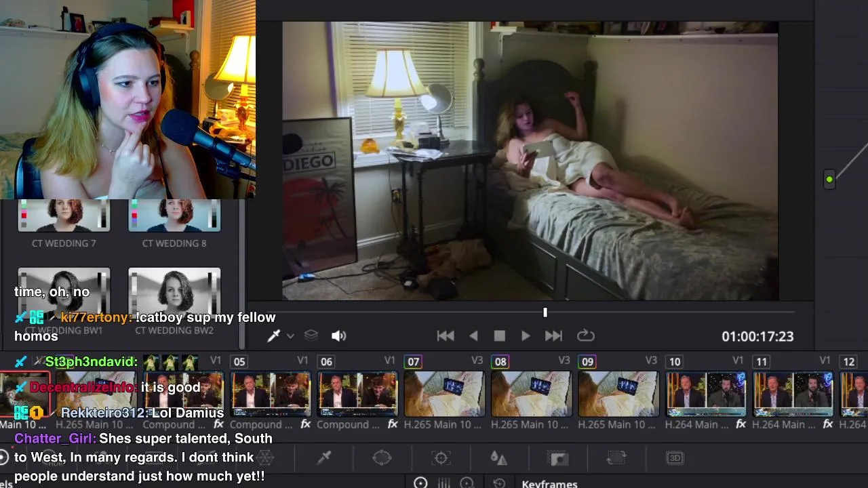The image size is (868, 488).
Task: Mute the viewer audio
Action: (338, 335)
